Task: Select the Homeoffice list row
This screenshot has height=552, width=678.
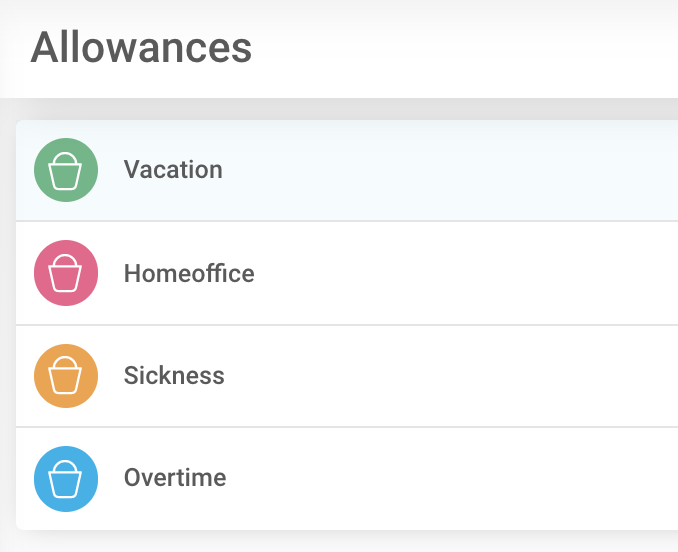Action: 400,273
